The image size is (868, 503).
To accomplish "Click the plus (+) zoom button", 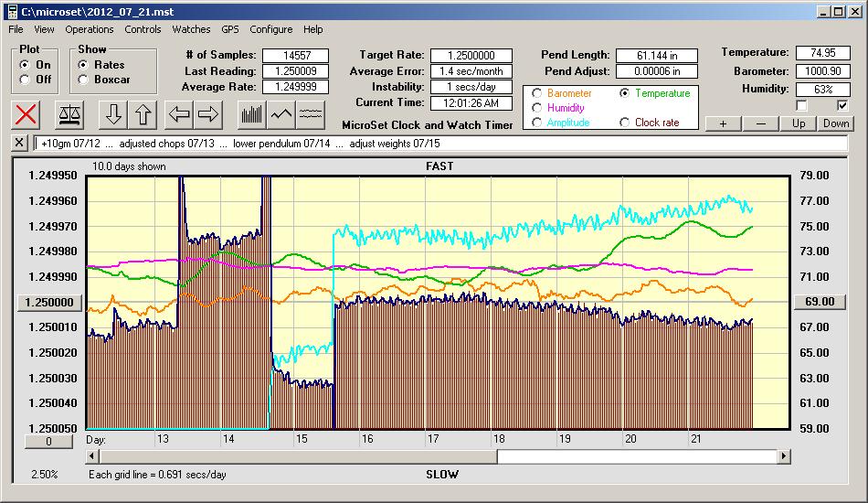I will (723, 123).
